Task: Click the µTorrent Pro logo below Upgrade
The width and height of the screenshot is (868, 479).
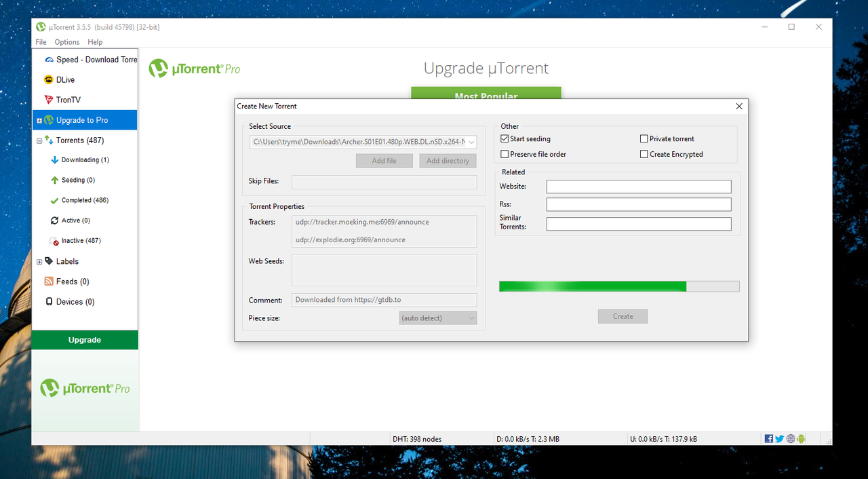Action: pos(85,388)
